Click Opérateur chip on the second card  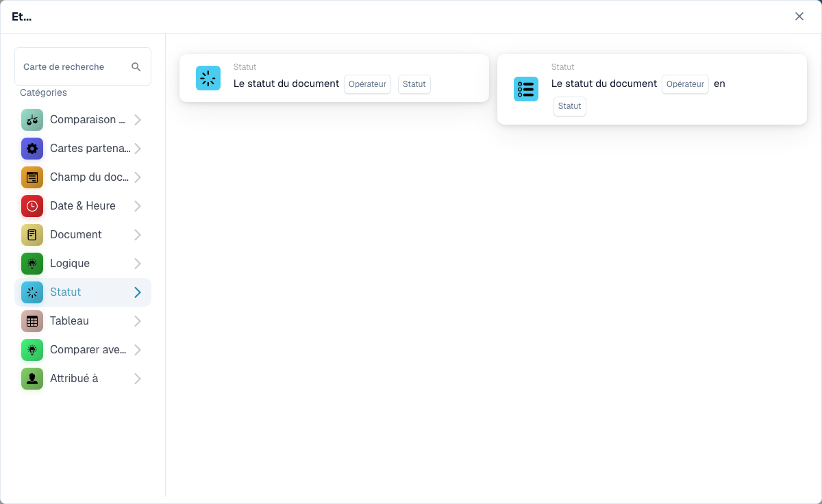(686, 84)
